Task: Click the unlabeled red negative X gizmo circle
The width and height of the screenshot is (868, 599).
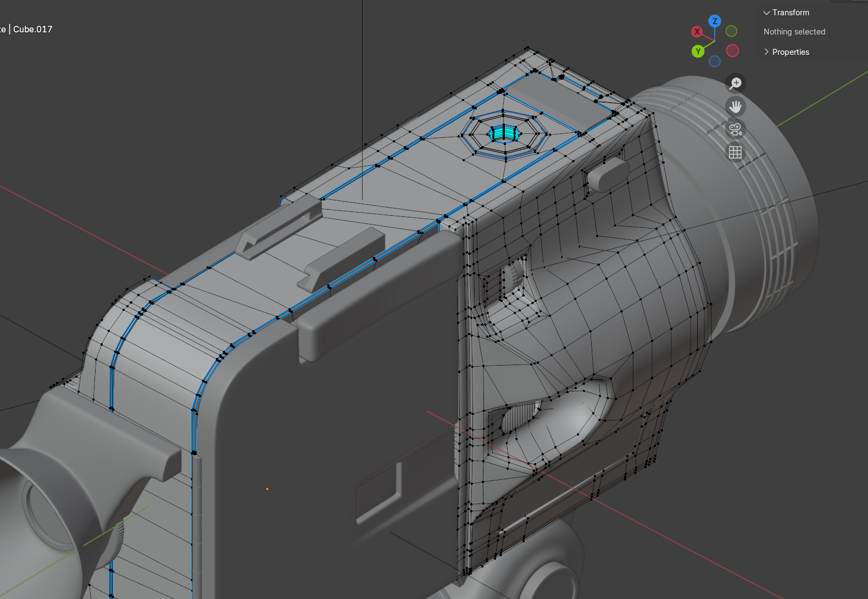Action: pos(732,51)
